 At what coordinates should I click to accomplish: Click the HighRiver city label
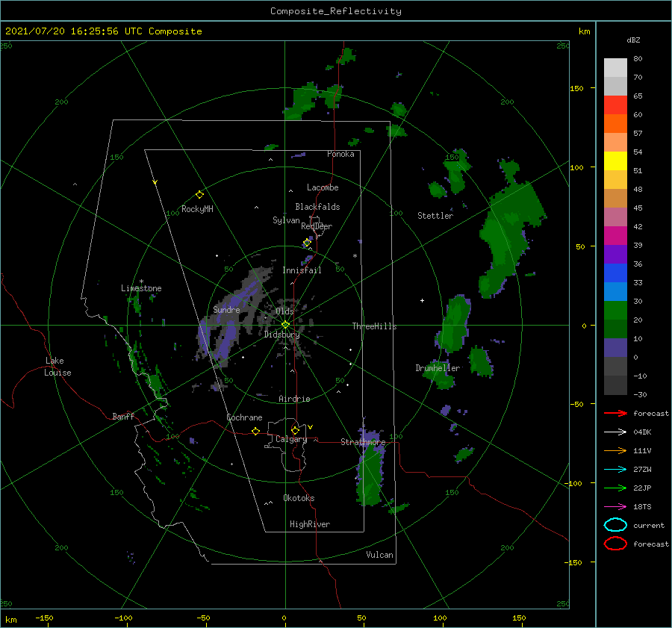[x=310, y=524]
